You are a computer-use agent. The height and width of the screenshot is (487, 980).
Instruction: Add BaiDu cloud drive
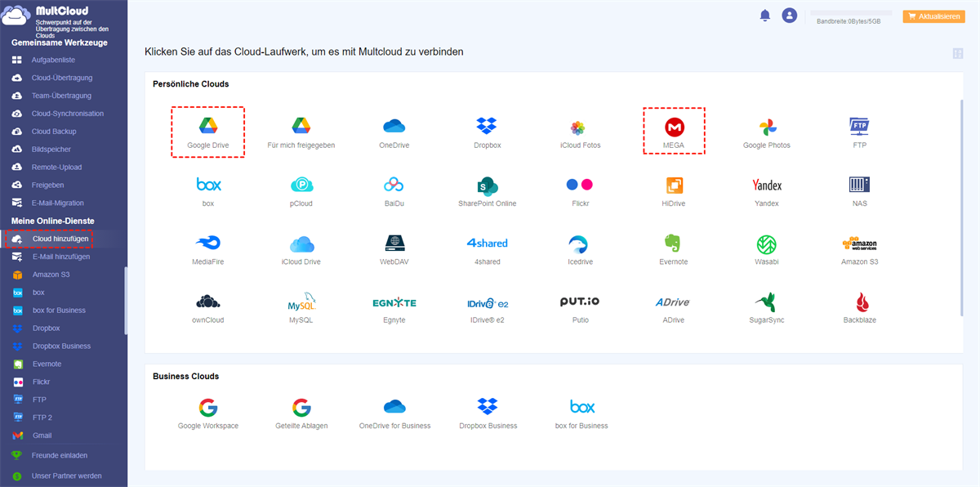tap(394, 185)
